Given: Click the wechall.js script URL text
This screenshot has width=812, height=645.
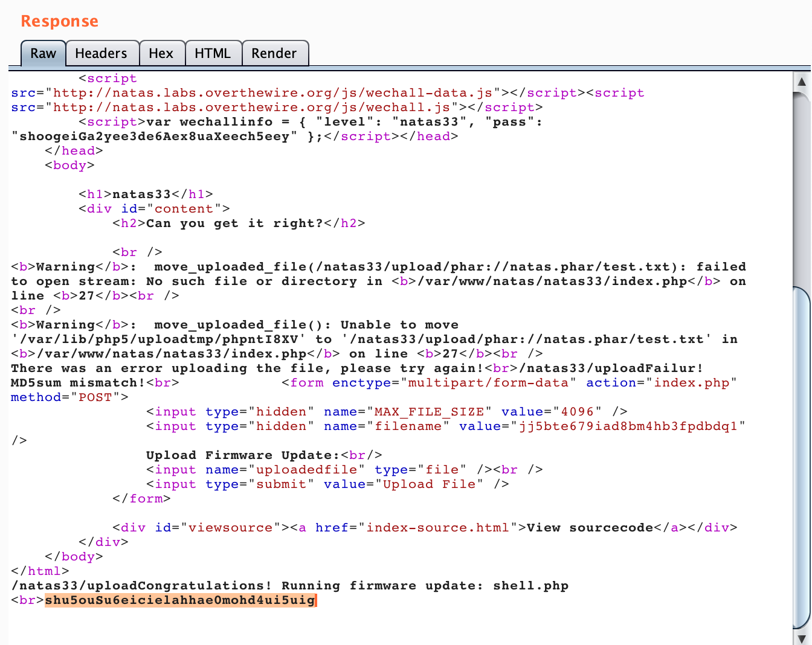Looking at the screenshot, I should 251,107.
